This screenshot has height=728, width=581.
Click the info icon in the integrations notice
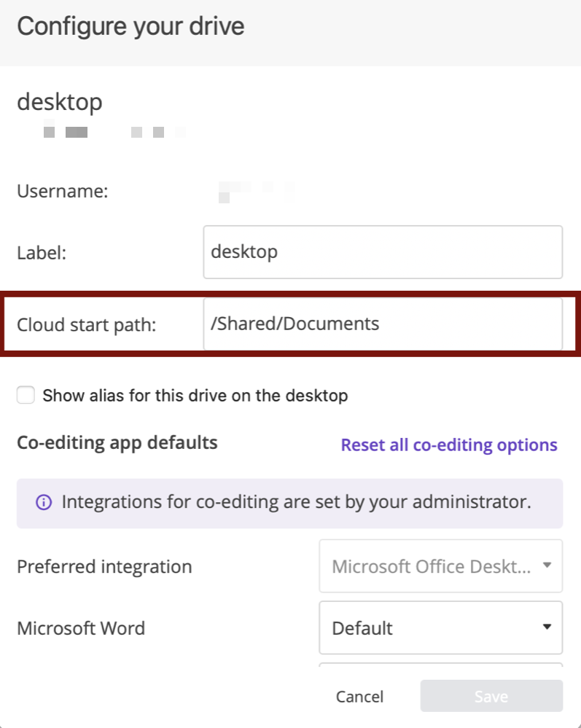[x=44, y=502]
